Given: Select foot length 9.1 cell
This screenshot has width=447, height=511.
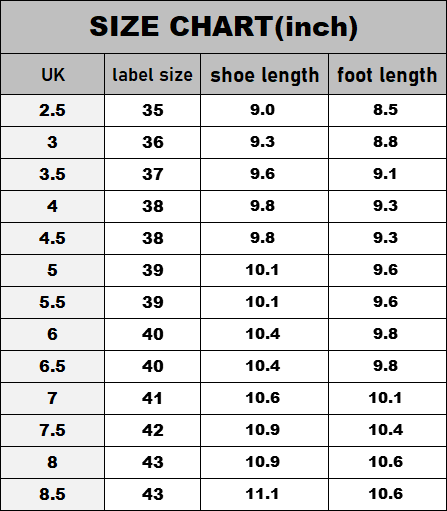Looking at the screenshot, I should pos(387,174).
